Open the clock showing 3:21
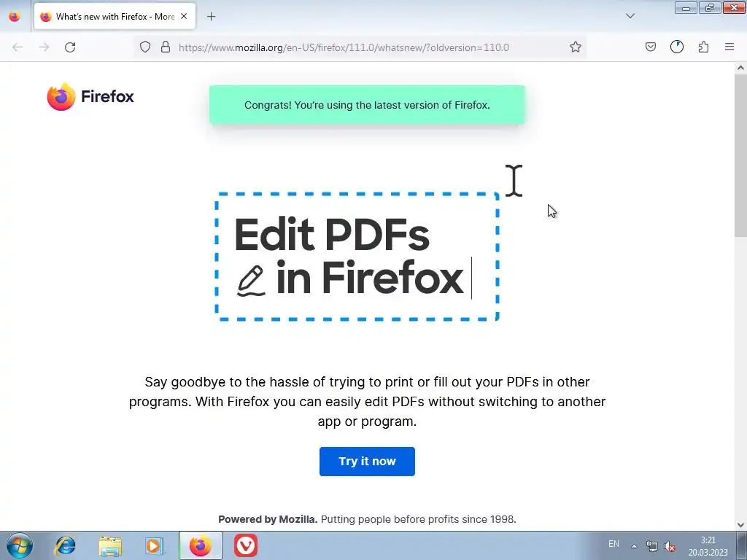Screen dimensions: 747x560 [708, 546]
